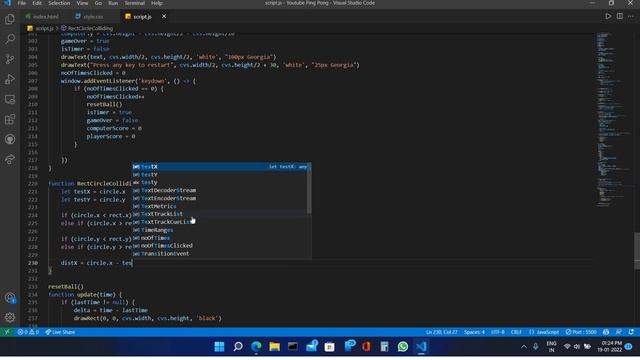Click RectCircleColliding in the breadcrumb
Viewport: 640px width, 360px height.
90,28
